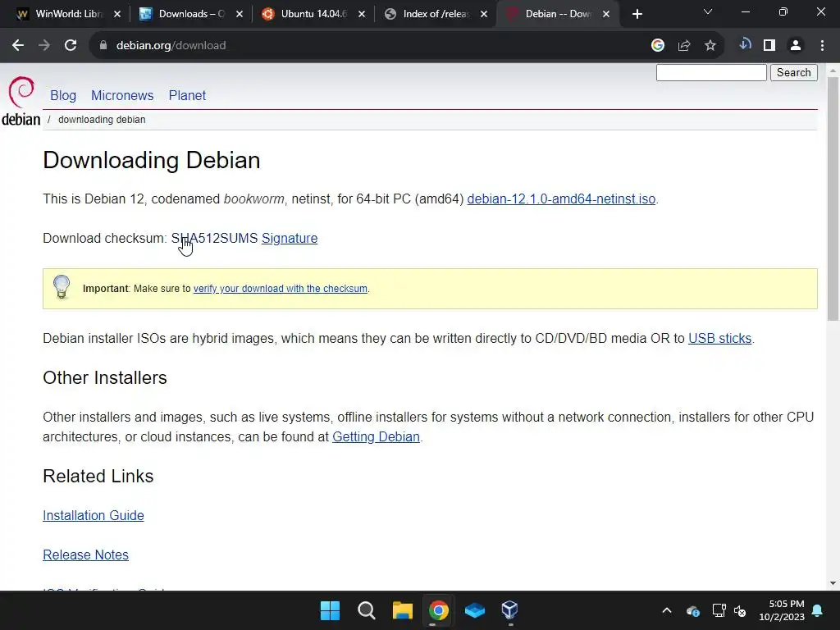The image size is (840, 630).
Task: View site information via the lock icon
Action: (x=103, y=46)
